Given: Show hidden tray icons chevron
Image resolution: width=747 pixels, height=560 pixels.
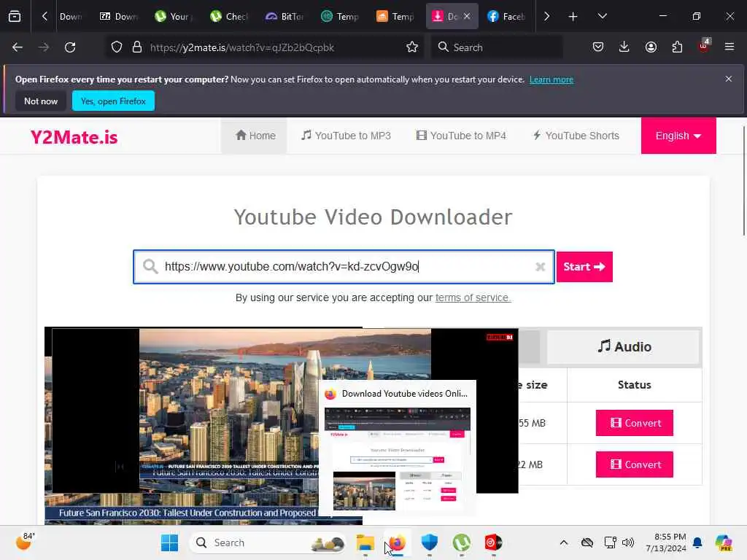Looking at the screenshot, I should (x=564, y=542).
